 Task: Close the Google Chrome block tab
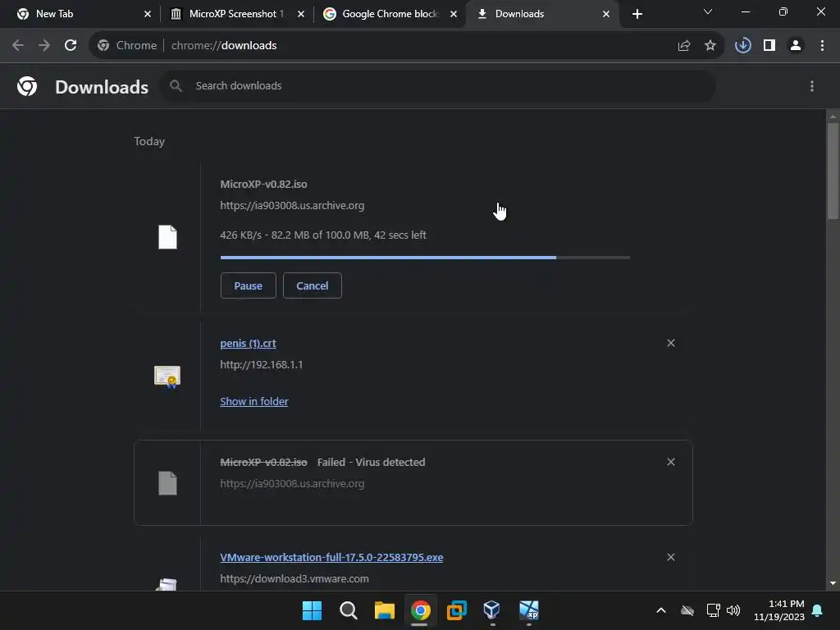tap(454, 14)
